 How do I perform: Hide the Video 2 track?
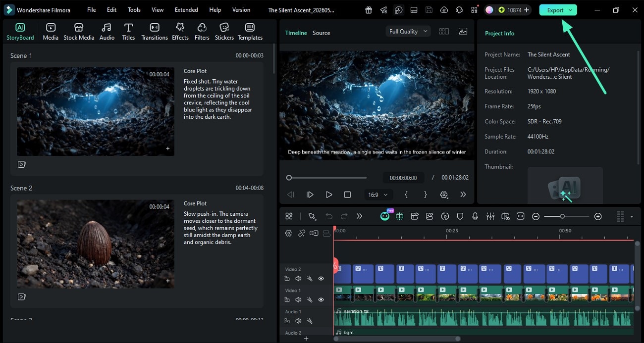coord(321,279)
